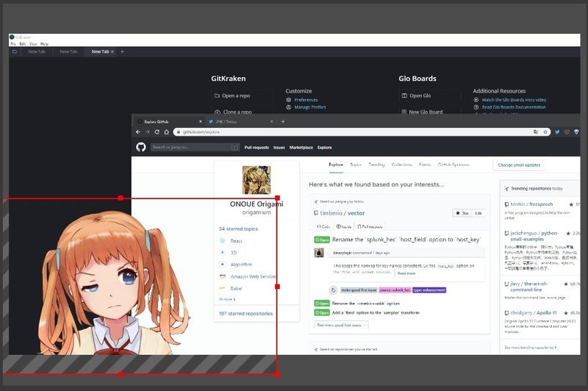Image resolution: width=588 pixels, height=391 pixels.
Task: Open Pull requests tab of vector card
Action: 370,226
